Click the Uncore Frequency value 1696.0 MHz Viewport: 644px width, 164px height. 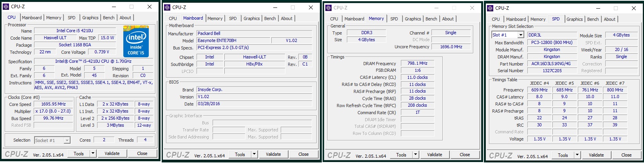[x=451, y=47]
